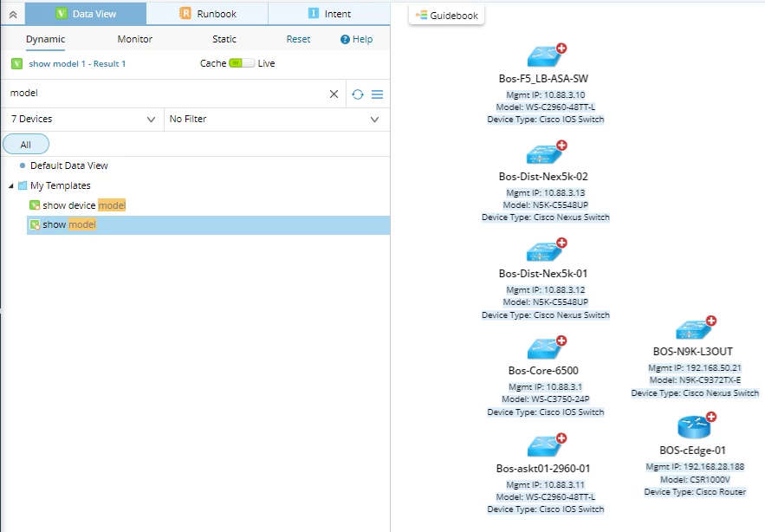Viewport: 765px width, 532px height.
Task: Click red plus on BOS-N9K-L3OUT
Action: point(711,321)
